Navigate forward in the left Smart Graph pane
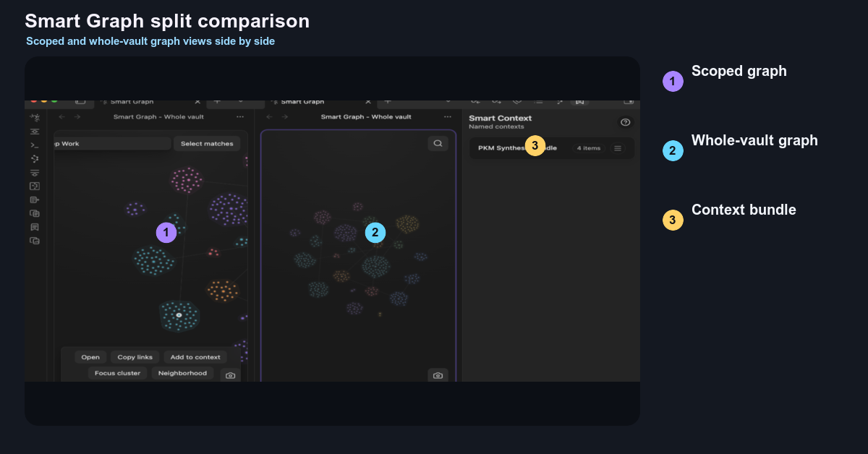Image resolution: width=868 pixels, height=454 pixels. [77, 116]
